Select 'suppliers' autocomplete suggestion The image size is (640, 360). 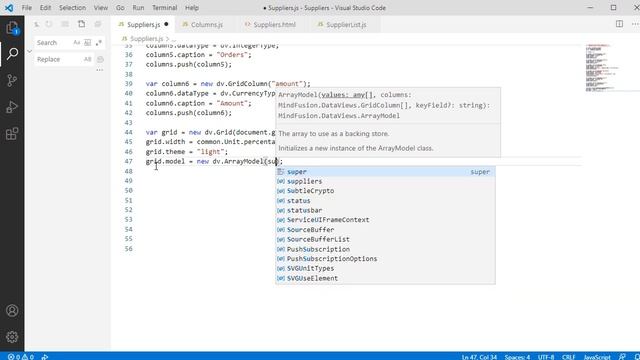click(x=385, y=181)
